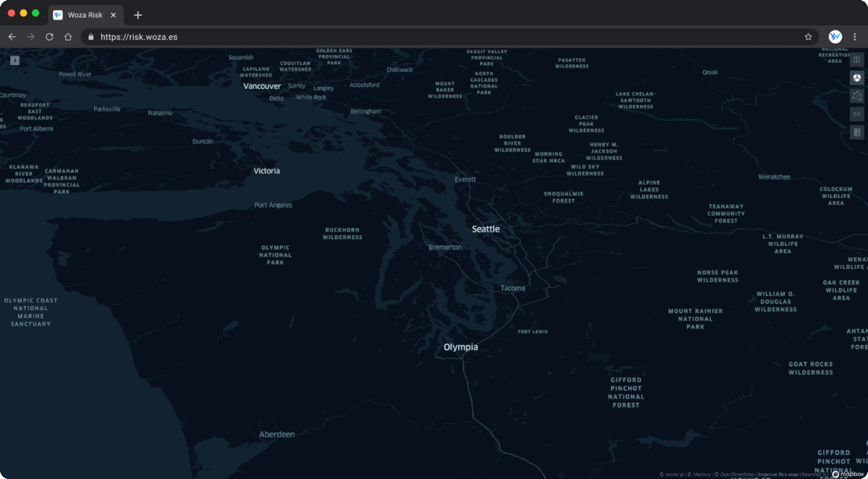Activate the draw polygon tool

pyautogui.click(x=856, y=96)
